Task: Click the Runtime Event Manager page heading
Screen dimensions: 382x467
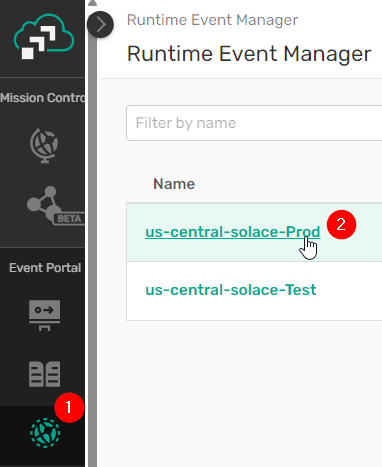Action: pos(249,54)
